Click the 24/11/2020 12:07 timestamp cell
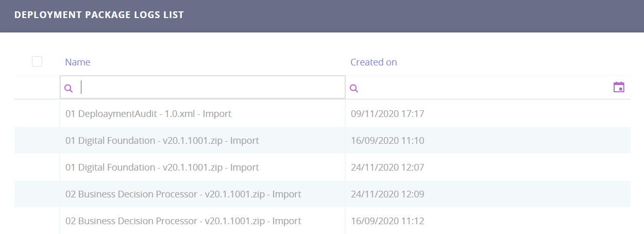Screen dimensions: 644x234 pos(387,167)
